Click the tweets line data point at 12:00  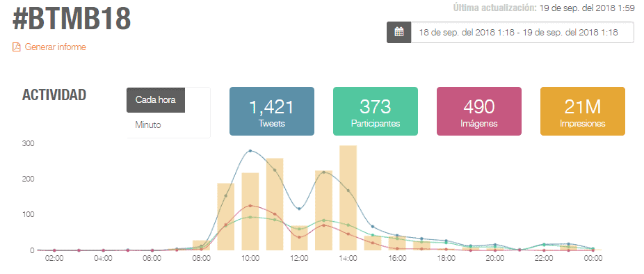[x=299, y=209]
